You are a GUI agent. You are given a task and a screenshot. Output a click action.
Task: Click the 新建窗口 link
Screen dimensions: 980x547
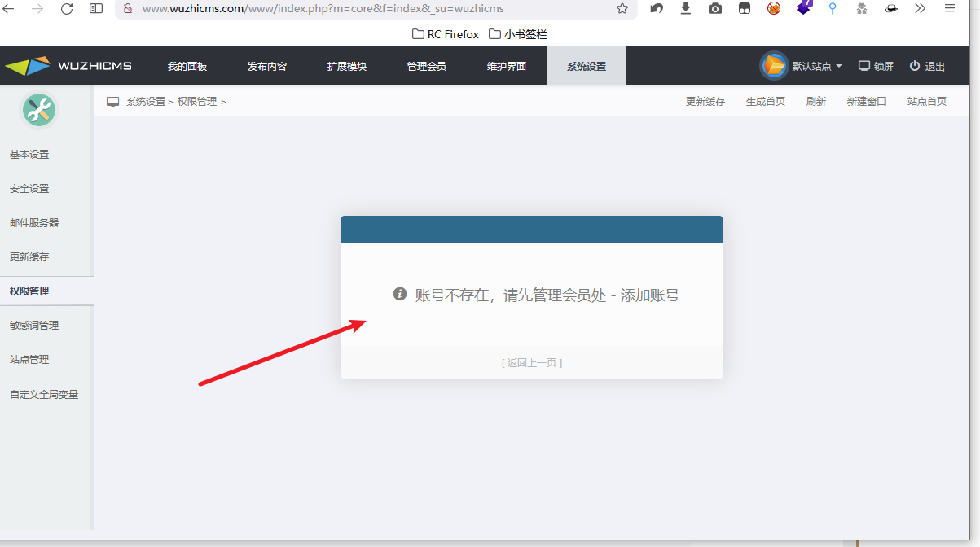pyautogui.click(x=867, y=102)
